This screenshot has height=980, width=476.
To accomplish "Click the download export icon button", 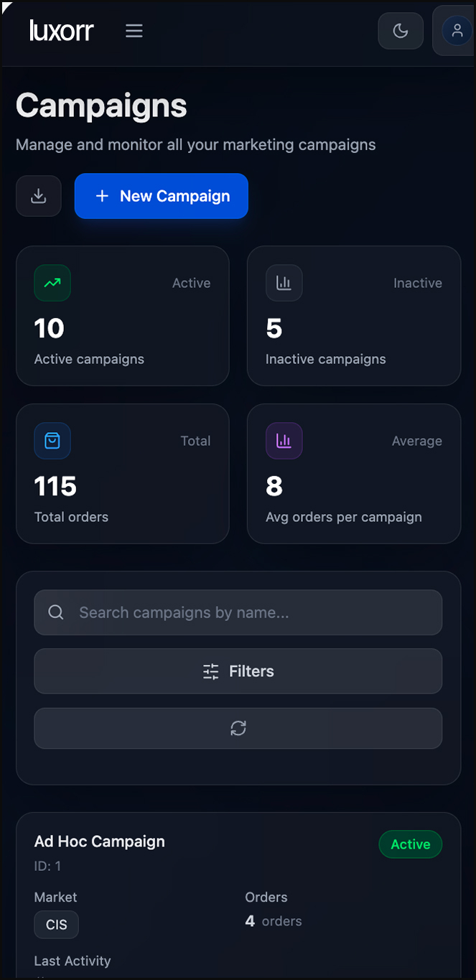I will click(x=39, y=196).
